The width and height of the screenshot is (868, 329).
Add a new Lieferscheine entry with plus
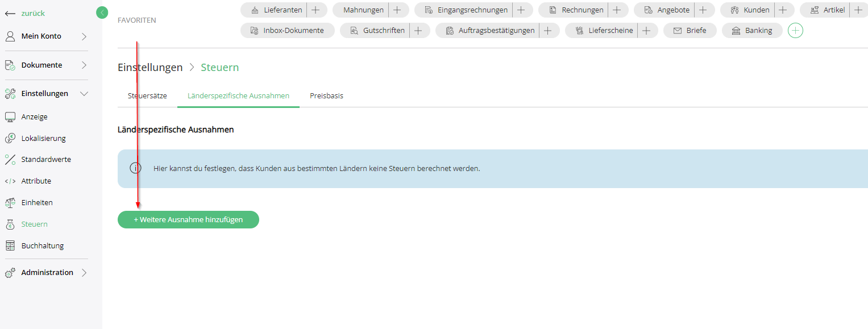coord(646,31)
